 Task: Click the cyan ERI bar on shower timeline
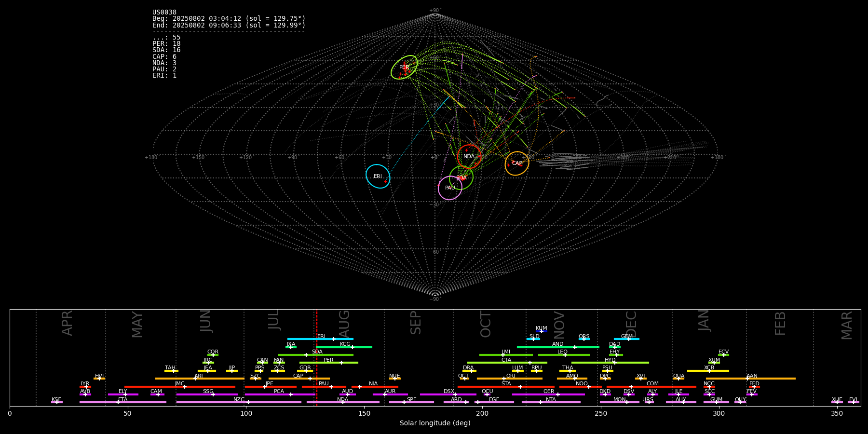click(320, 339)
